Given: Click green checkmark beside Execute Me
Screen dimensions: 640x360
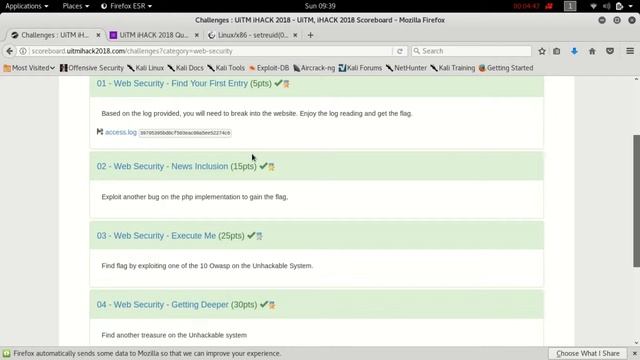Looking at the screenshot, I should coord(251,236).
